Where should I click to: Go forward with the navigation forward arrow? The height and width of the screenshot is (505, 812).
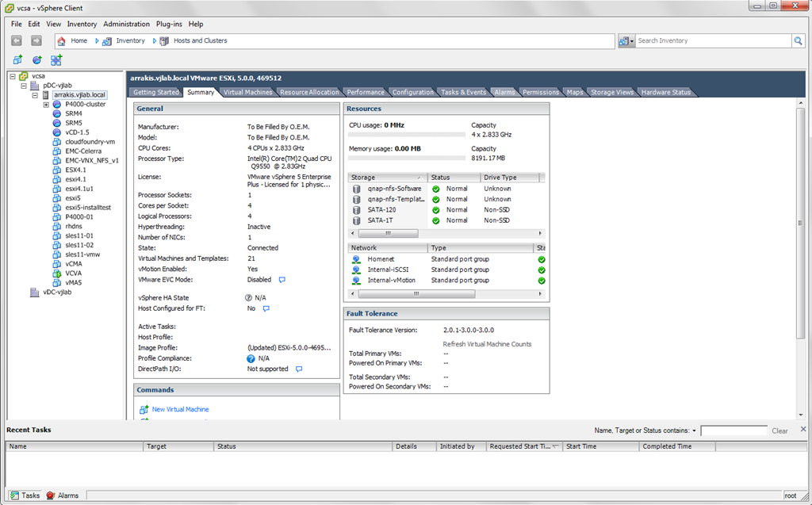click(36, 40)
